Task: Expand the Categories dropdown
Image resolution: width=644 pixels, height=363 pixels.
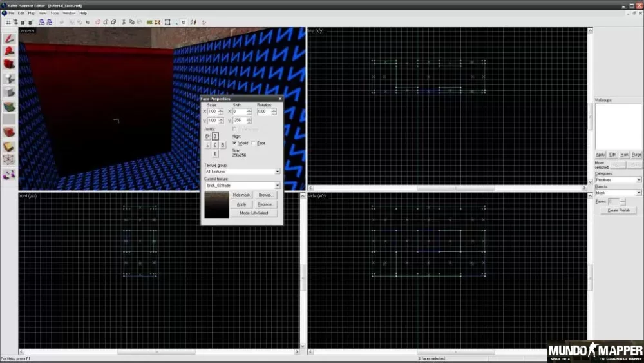Action: (x=639, y=180)
